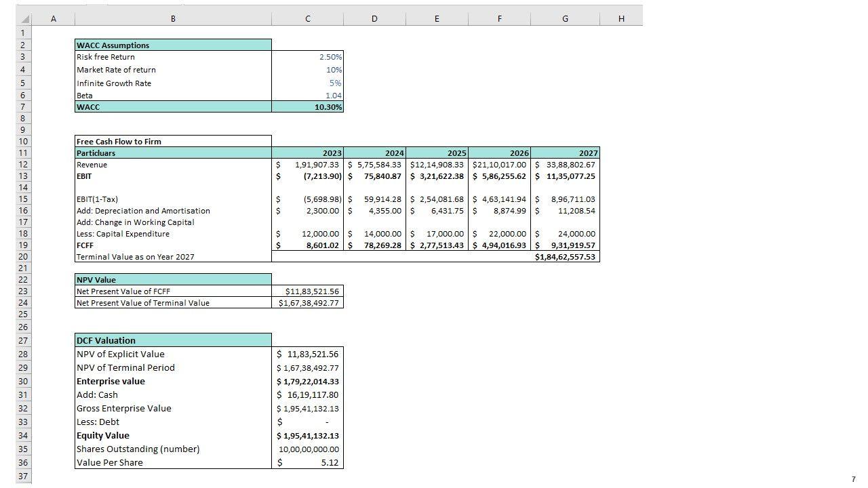868x488 pixels.
Task: Click the DCF Valuation header cell
Action: (x=173, y=340)
